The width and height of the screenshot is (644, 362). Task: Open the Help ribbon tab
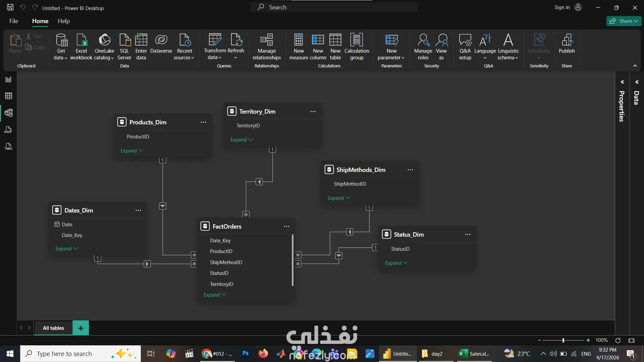[x=64, y=21]
